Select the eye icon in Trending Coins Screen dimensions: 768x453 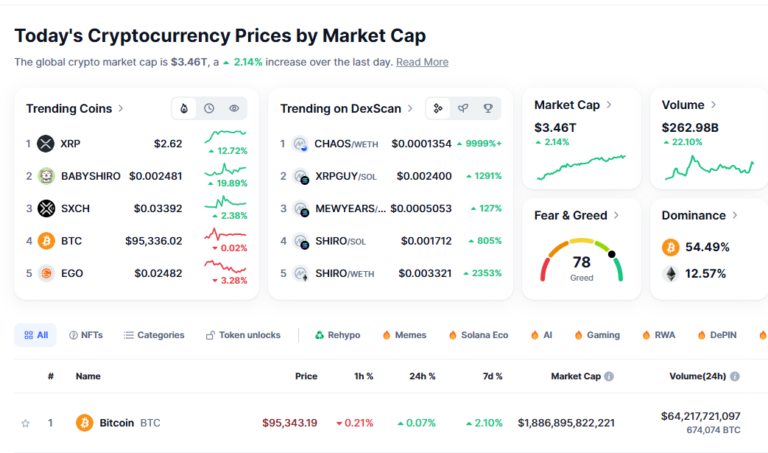point(234,108)
